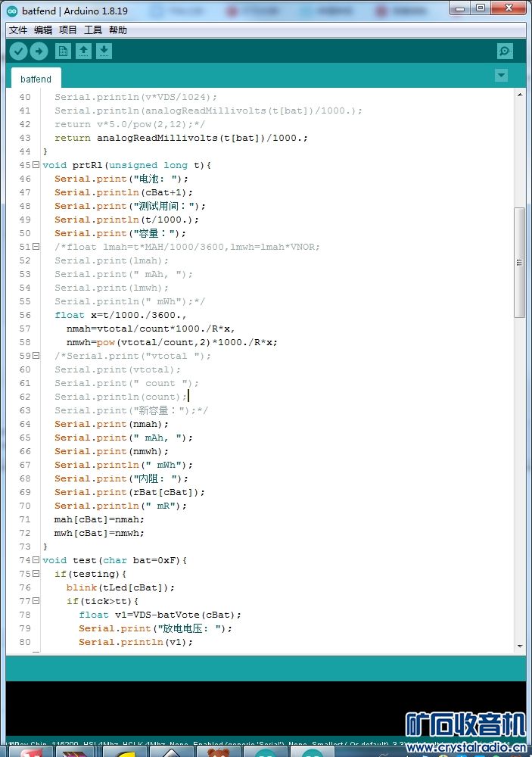Click commented line Serial.print(vtotal)

(x=117, y=369)
